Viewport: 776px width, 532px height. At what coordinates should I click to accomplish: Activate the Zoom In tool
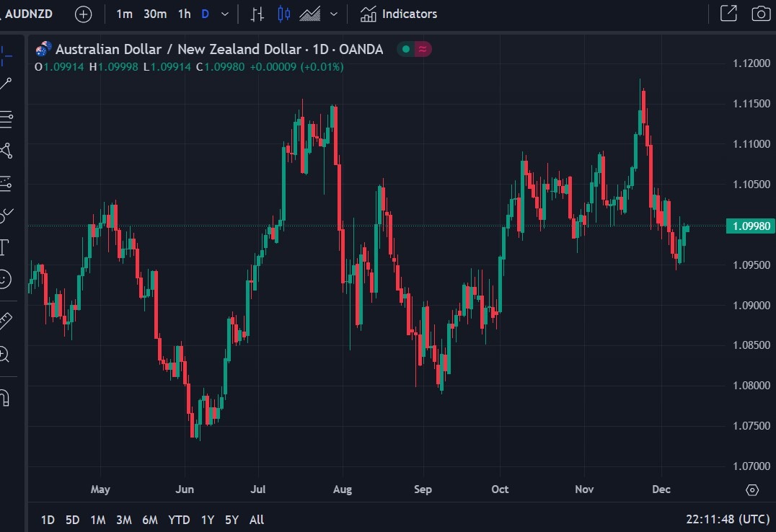[7, 355]
